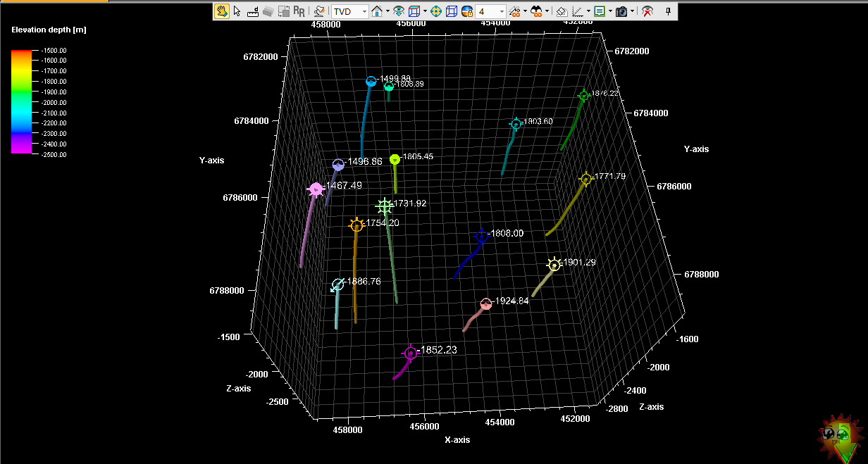Click the blue wireframe cube icon
The width and height of the screenshot is (868, 464).
click(452, 11)
